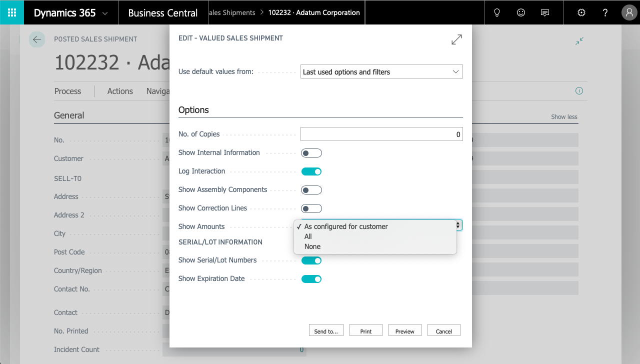Open Business Central settings gear

pos(581,12)
